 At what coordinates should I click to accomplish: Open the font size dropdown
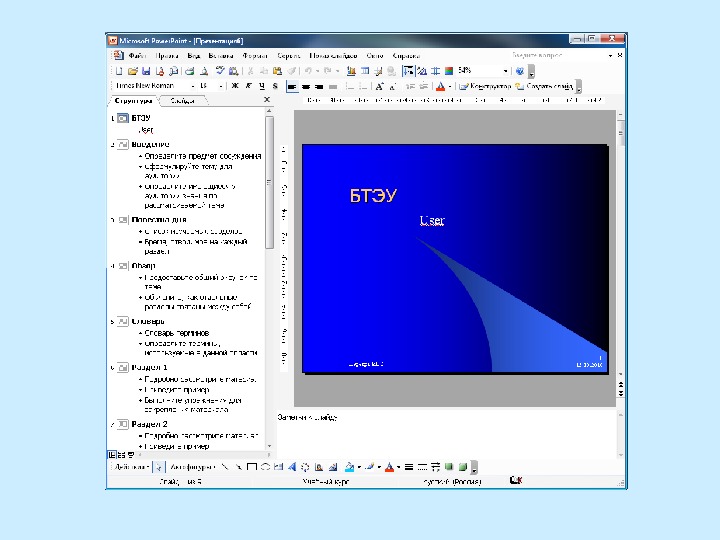[220, 86]
